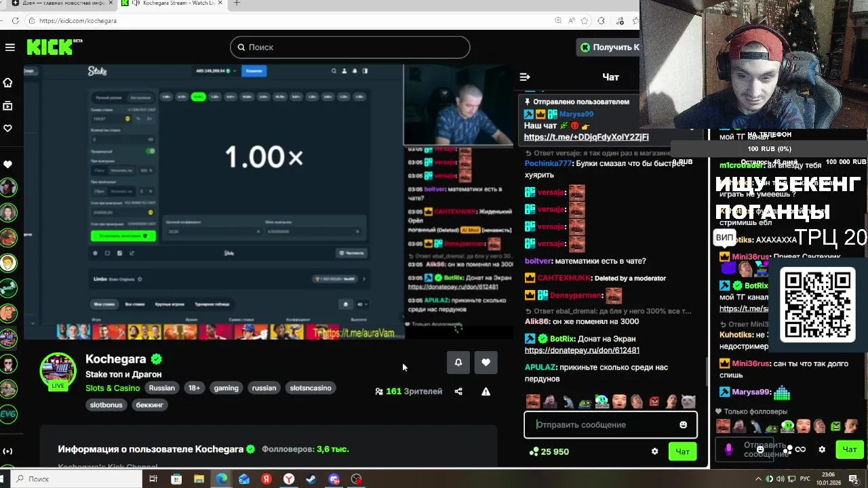The width and height of the screenshot is (868, 488).
Task: Click the browser address bar URL
Action: (x=78, y=21)
